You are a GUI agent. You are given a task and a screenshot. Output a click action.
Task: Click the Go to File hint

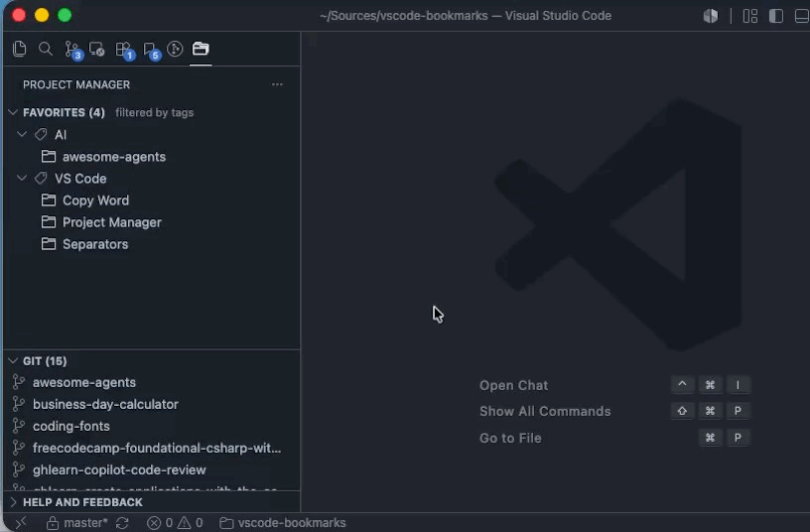coord(510,438)
